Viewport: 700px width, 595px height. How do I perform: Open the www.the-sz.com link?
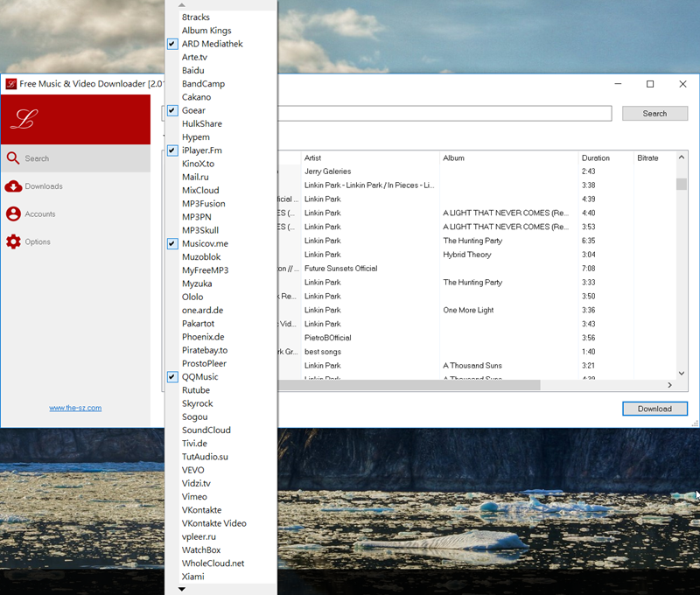pos(75,408)
